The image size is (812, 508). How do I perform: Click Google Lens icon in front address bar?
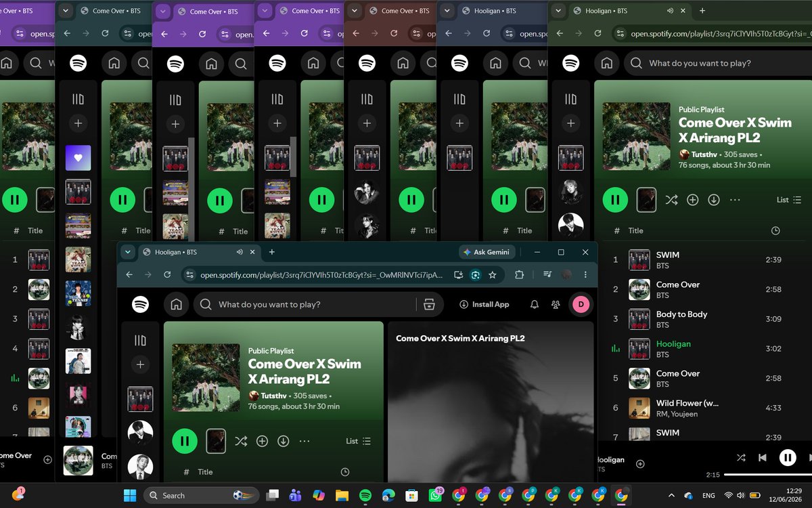tap(476, 275)
